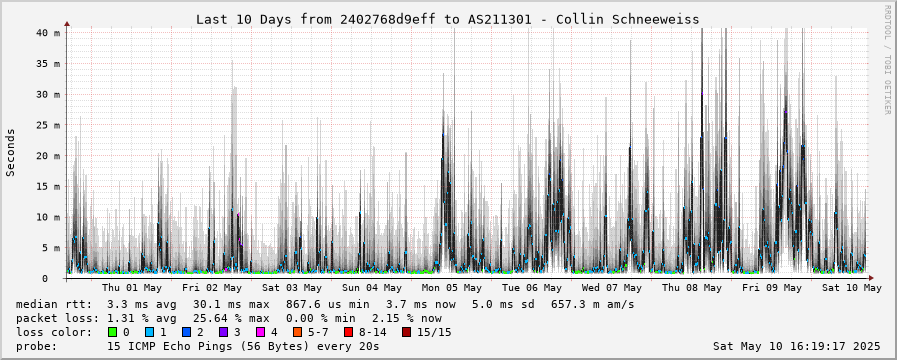Click the '35 m' y-axis label
Image resolution: width=897 pixels, height=360 pixels.
pyautogui.click(x=47, y=64)
